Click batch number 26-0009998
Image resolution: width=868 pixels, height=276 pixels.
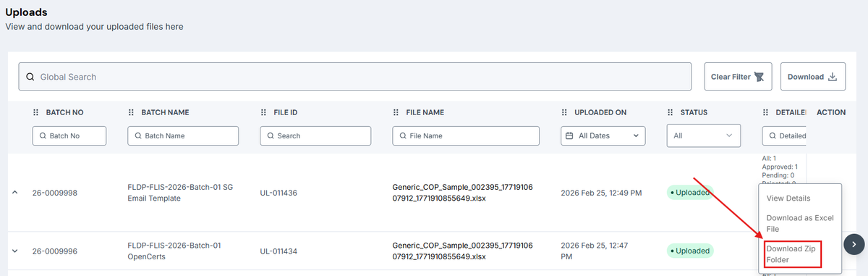click(55, 193)
